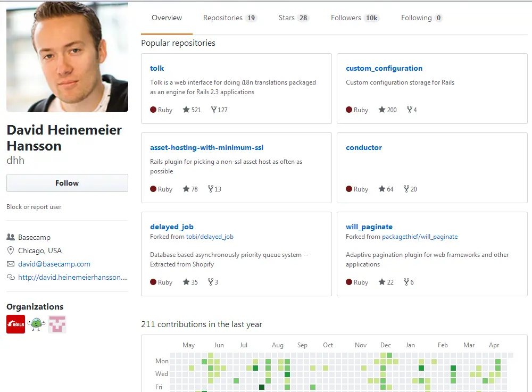Click the Ruby language color dot on tolk
532x392 pixels.
[x=153, y=110]
